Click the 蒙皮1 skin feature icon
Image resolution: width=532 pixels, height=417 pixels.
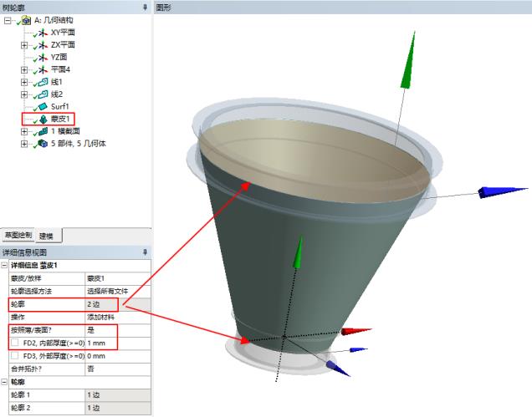tap(42, 120)
